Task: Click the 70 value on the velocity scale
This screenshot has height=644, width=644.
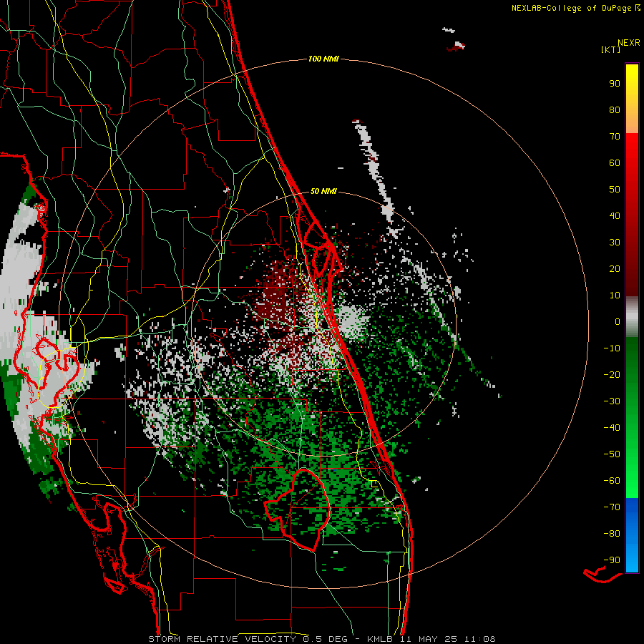Action: pos(615,137)
